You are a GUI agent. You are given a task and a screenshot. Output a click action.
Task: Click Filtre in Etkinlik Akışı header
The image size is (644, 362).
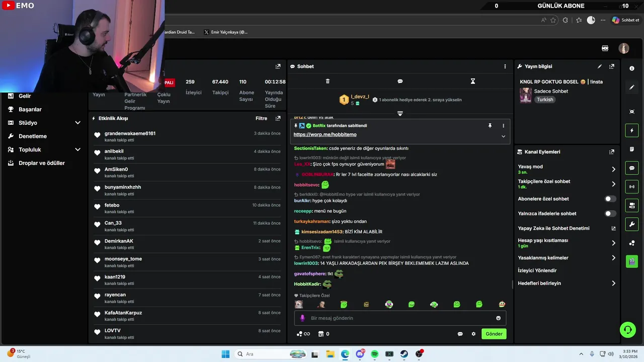261,119
